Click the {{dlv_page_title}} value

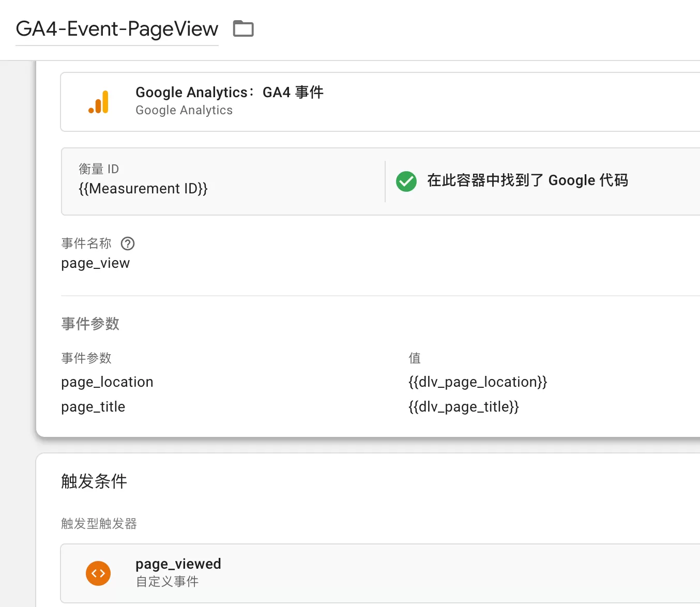[464, 407]
